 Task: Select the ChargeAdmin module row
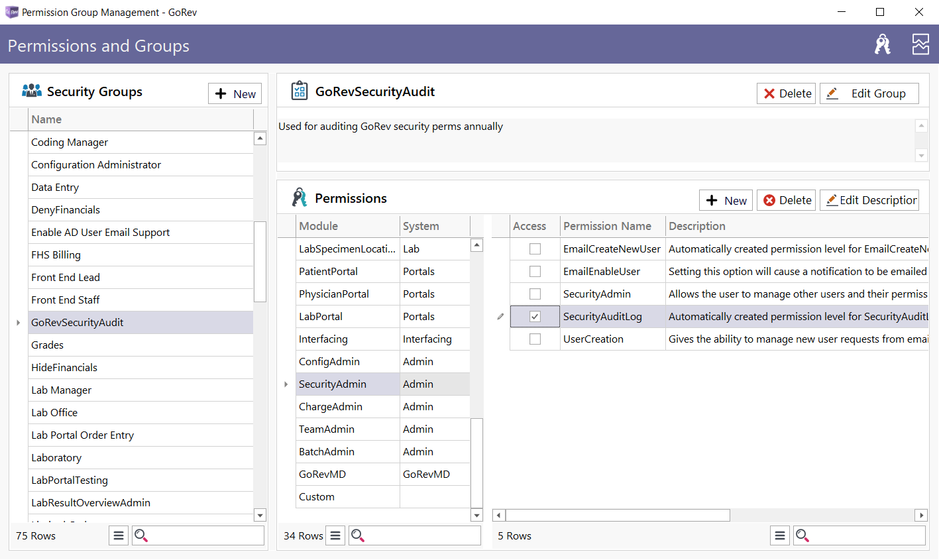pos(383,407)
